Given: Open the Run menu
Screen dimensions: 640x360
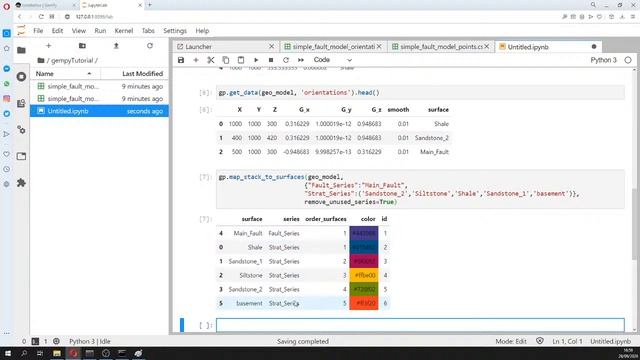Looking at the screenshot, I should coord(100,31).
